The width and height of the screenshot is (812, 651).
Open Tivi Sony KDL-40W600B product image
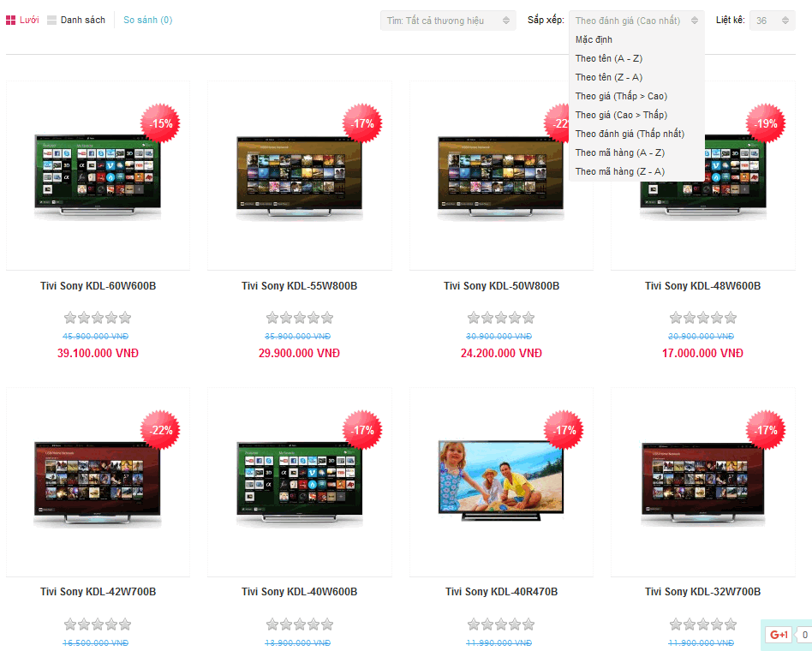(x=299, y=483)
